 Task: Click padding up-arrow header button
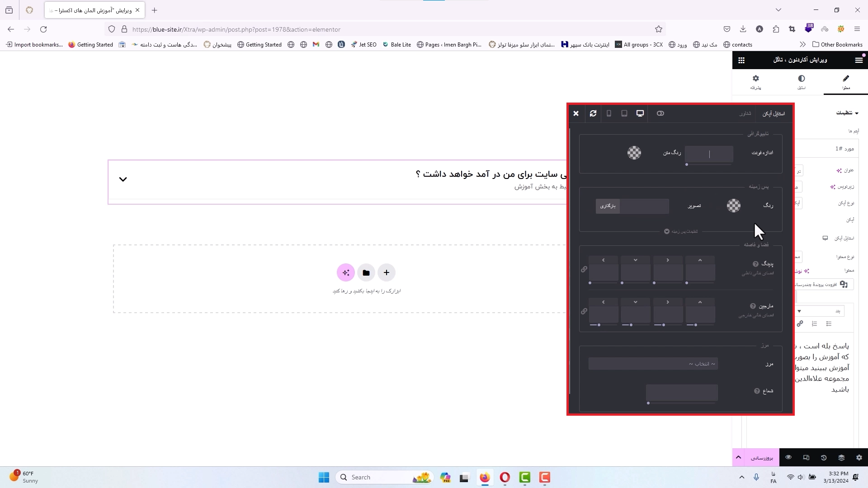click(x=700, y=260)
